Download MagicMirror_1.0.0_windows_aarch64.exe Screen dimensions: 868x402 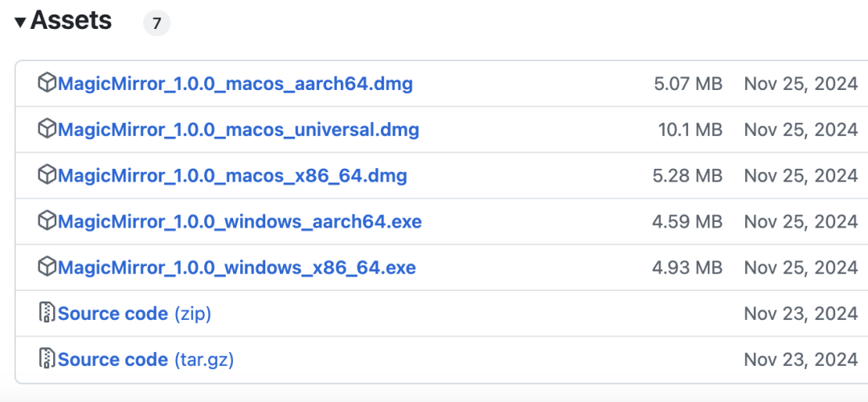pos(240,221)
